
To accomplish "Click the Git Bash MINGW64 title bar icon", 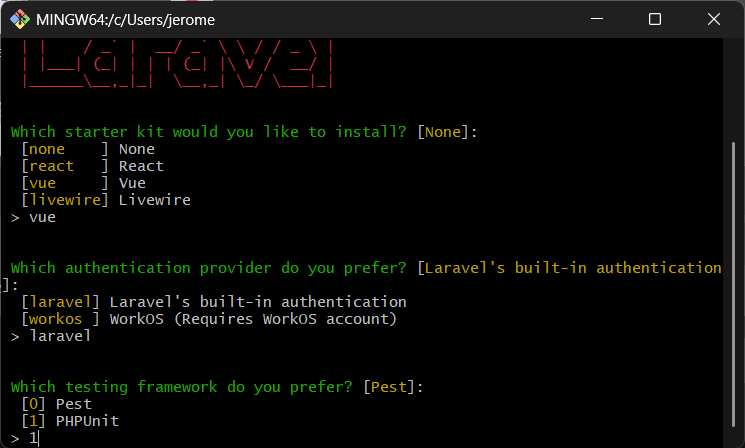I will 19,19.
